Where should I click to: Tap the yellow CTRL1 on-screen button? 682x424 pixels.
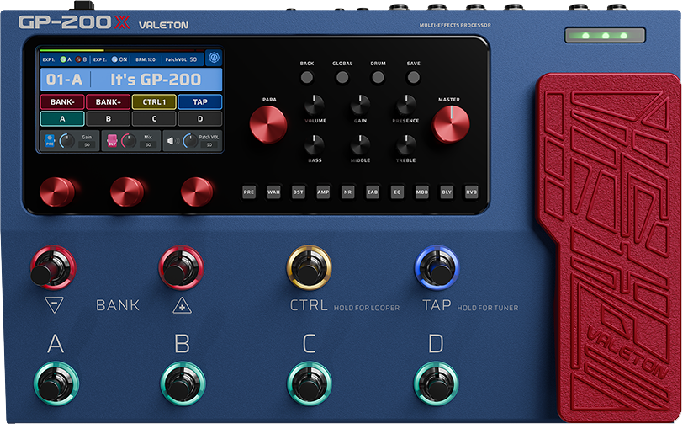(x=154, y=102)
